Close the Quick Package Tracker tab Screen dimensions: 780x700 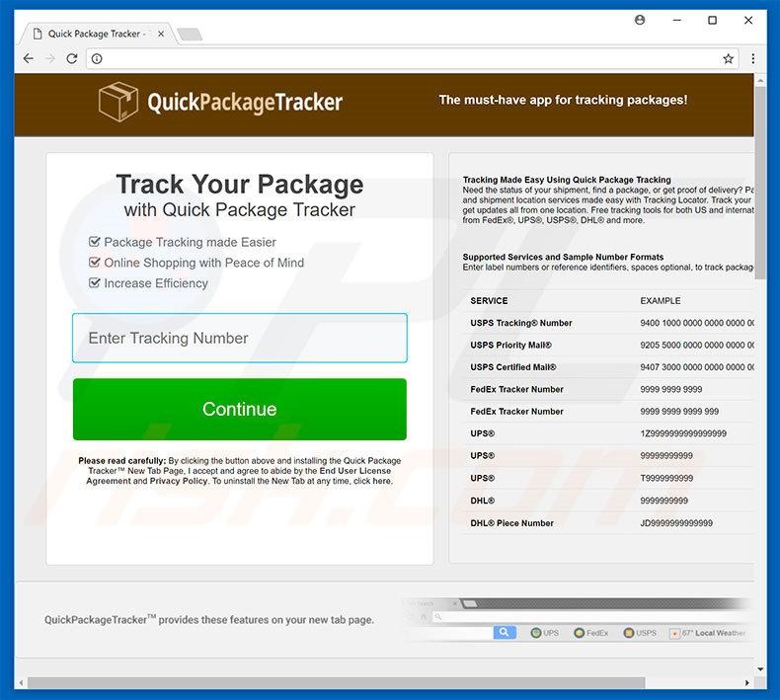click(161, 34)
